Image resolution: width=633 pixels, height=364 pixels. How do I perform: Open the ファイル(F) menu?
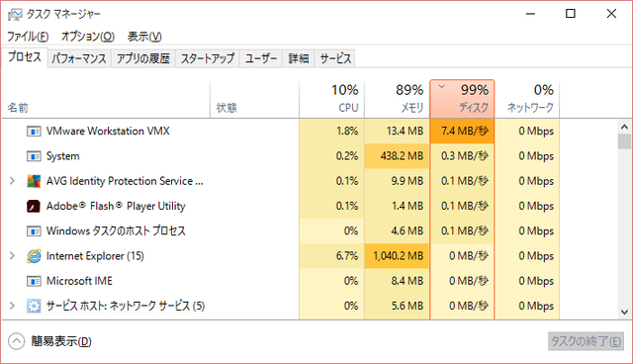coord(28,37)
